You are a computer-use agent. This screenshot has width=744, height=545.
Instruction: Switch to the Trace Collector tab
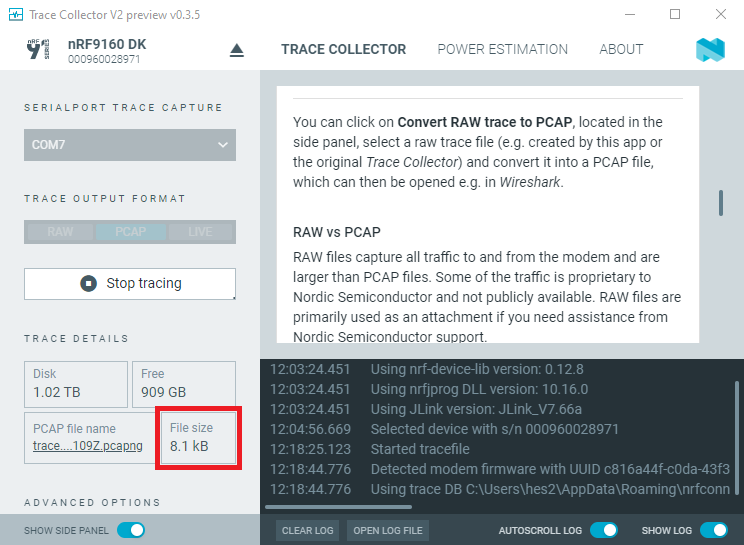pos(344,49)
